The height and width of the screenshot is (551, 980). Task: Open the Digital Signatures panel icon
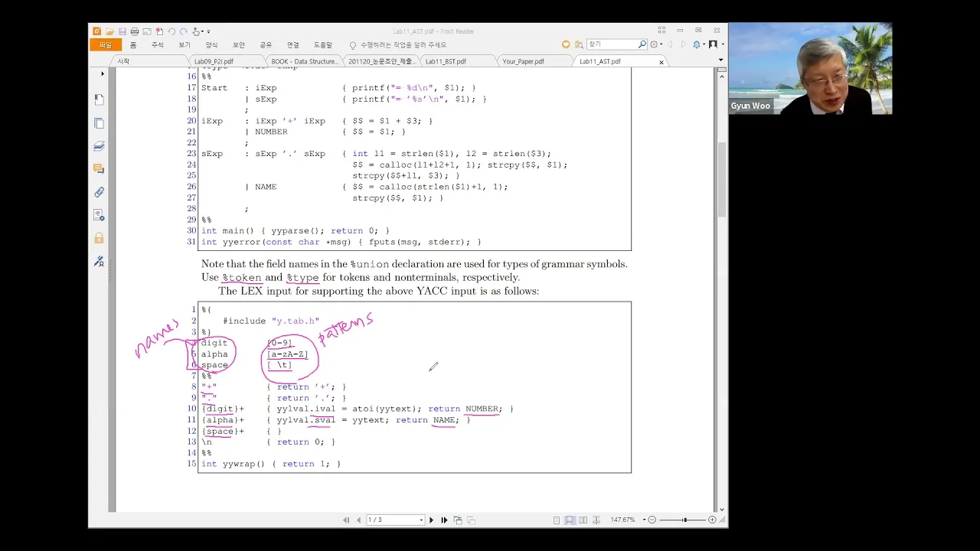point(99,215)
